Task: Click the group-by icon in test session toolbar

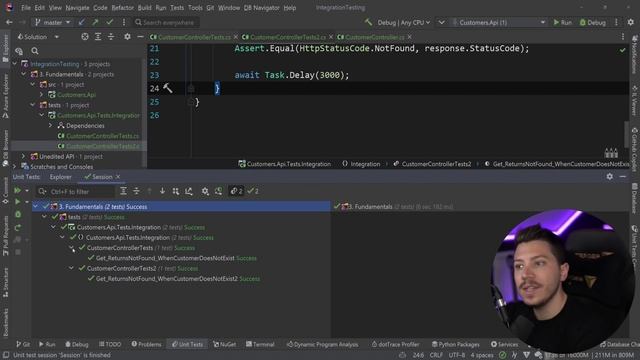Action: (176, 191)
